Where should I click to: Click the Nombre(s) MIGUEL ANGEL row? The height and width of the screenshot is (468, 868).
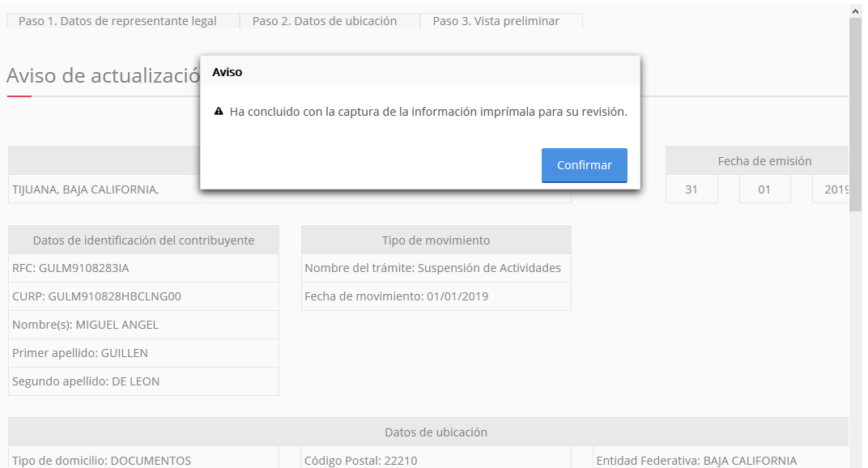(x=143, y=325)
